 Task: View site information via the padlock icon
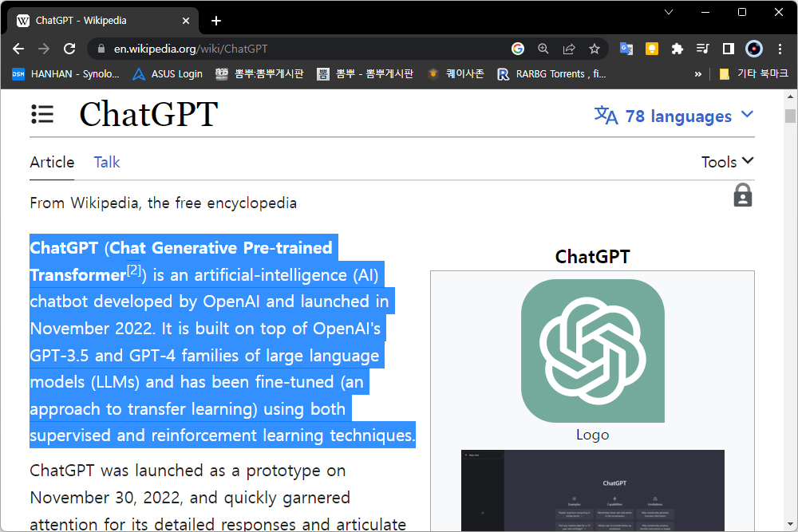pos(101,49)
